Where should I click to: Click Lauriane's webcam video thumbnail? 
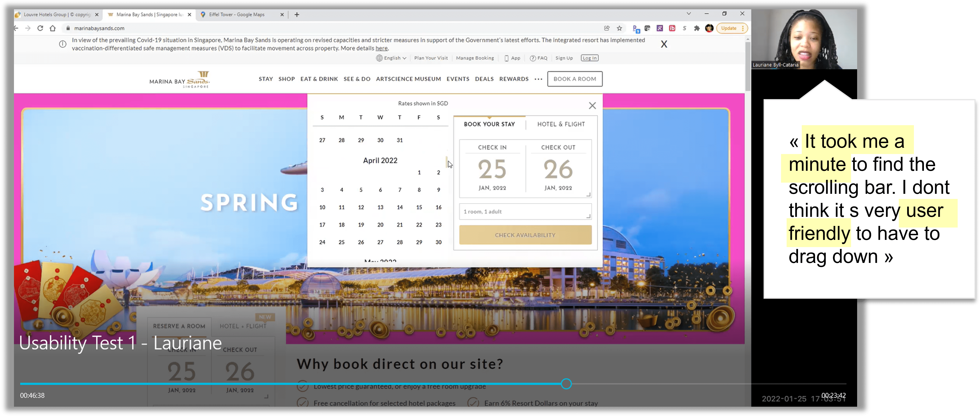pos(804,39)
